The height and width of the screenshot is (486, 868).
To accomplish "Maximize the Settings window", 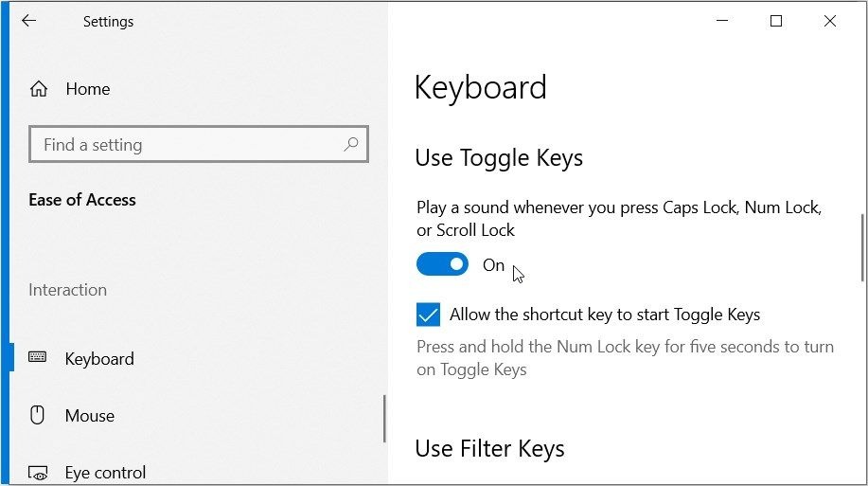I will coord(776,21).
